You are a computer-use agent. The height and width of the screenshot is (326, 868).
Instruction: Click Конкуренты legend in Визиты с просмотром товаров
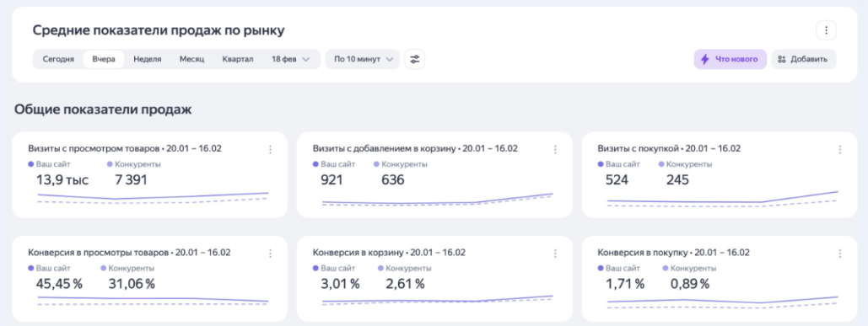(133, 164)
